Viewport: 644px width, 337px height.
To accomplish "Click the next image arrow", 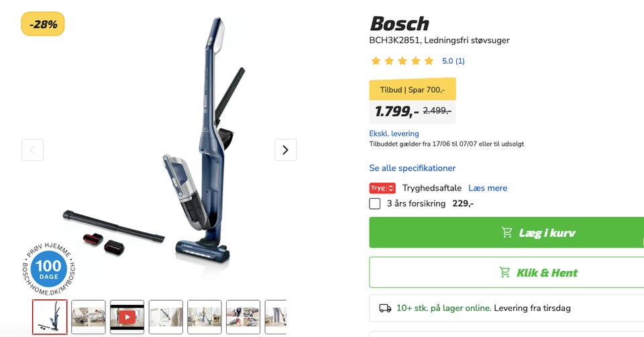I will (286, 150).
